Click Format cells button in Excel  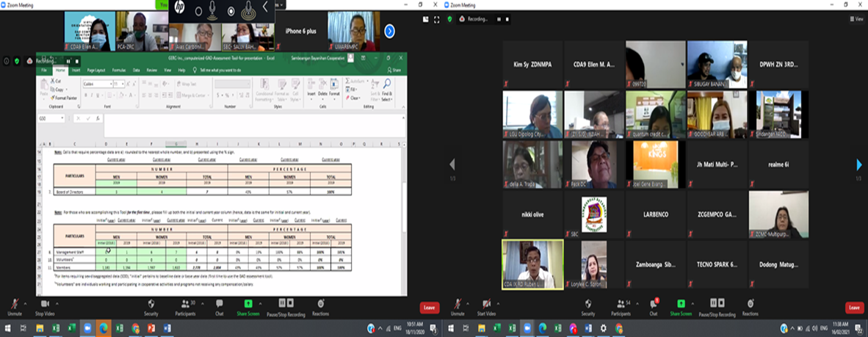[334, 88]
